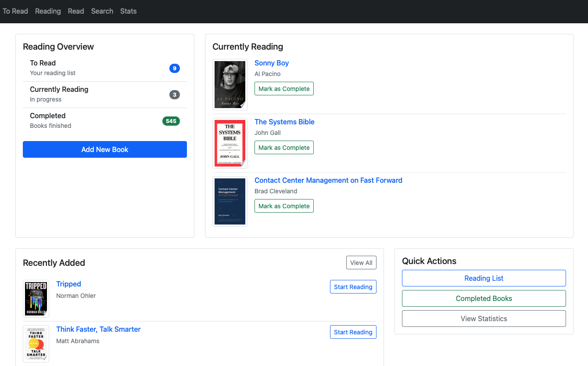The image size is (588, 366).
Task: Go to the Search page in navbar
Action: [x=102, y=11]
